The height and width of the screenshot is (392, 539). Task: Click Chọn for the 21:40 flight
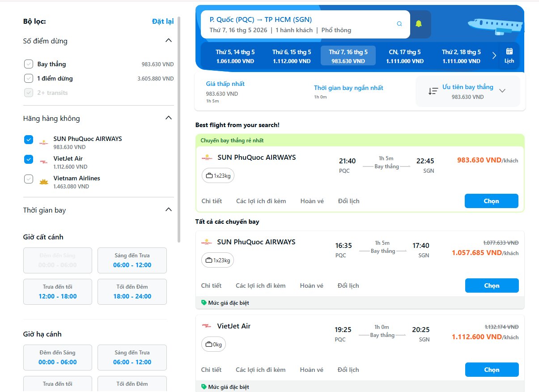pos(491,201)
